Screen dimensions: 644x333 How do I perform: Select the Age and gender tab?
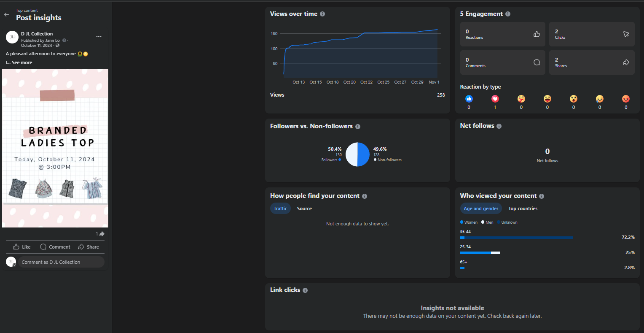(481, 208)
